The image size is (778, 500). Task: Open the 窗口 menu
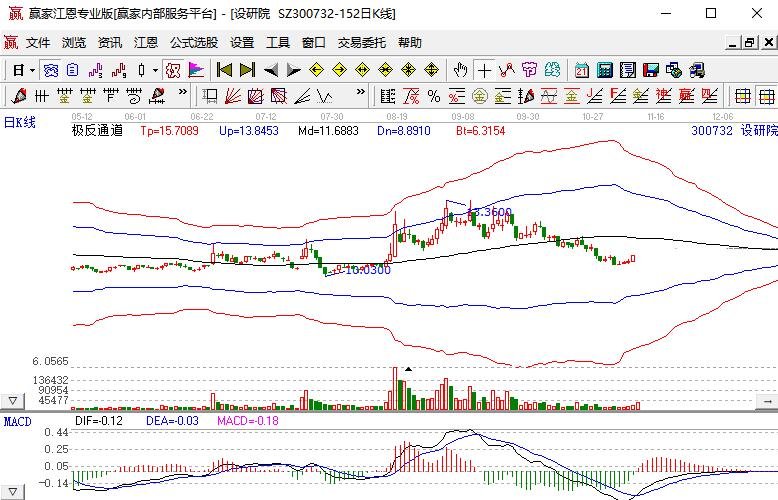click(314, 43)
